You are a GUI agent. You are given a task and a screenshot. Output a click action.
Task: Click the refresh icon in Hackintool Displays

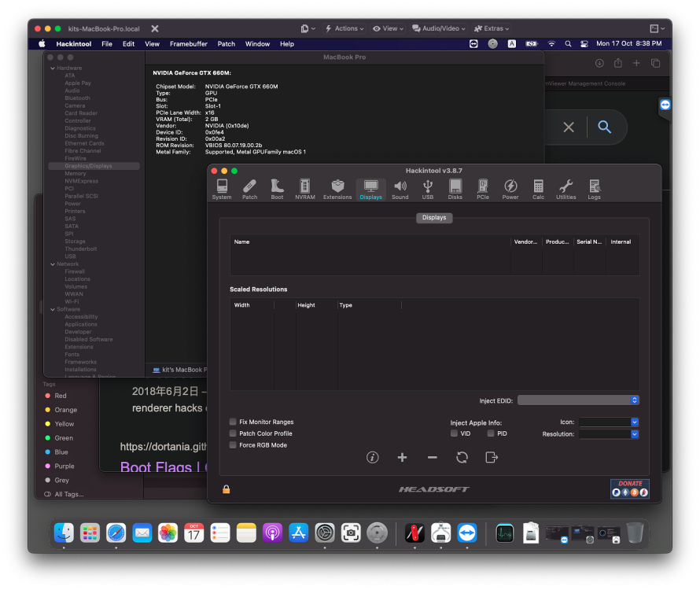click(462, 457)
